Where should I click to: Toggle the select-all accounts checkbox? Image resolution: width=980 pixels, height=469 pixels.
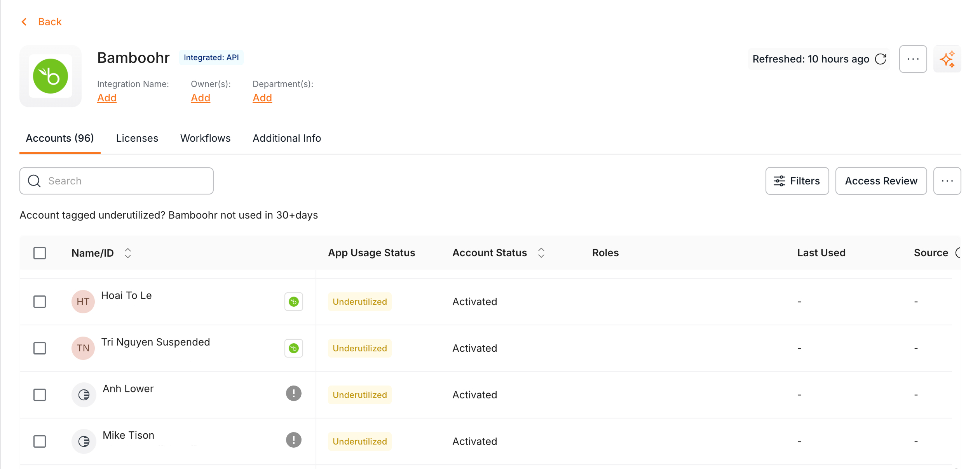40,253
